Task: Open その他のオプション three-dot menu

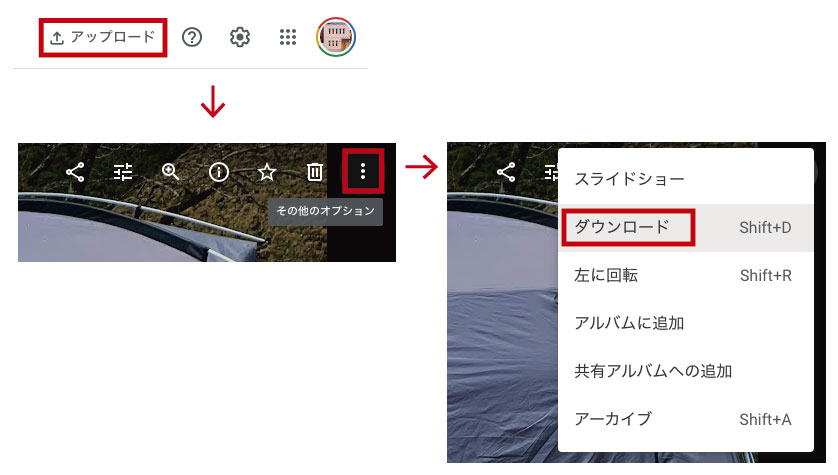Action: pos(363,171)
